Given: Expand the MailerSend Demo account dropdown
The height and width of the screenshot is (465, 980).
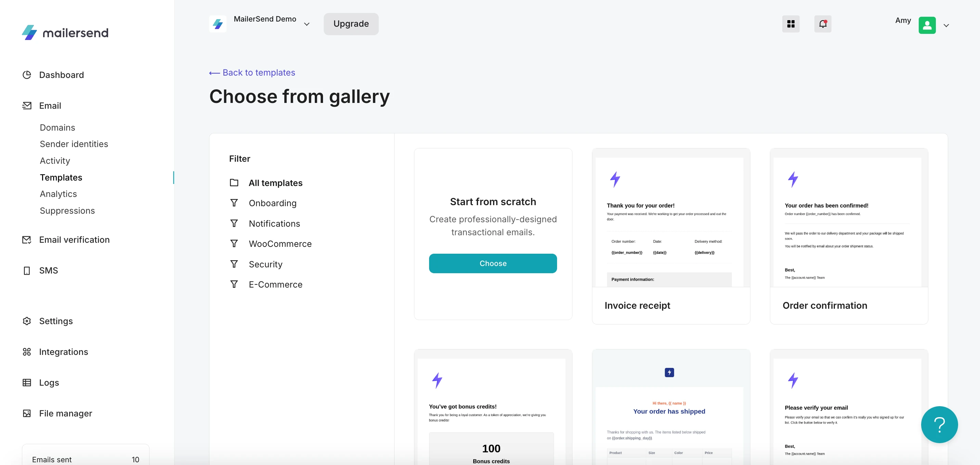Looking at the screenshot, I should tap(307, 24).
